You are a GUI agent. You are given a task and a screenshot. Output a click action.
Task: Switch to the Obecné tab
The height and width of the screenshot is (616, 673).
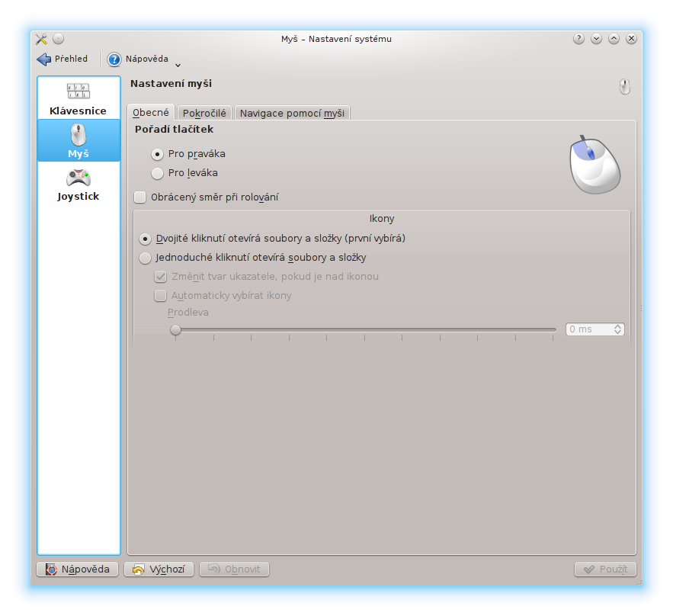coord(151,113)
